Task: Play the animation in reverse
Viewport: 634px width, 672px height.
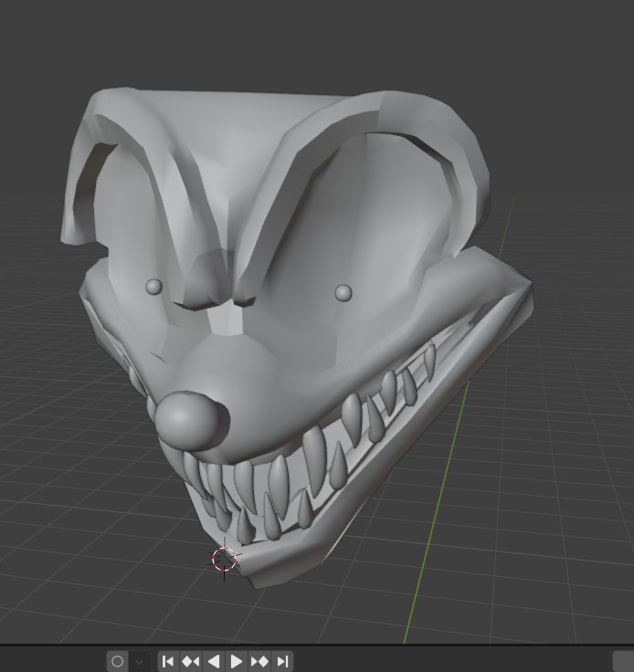Action: pos(214,662)
